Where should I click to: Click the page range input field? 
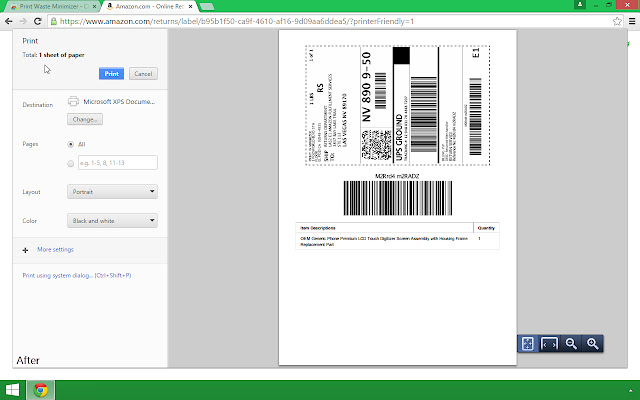pyautogui.click(x=118, y=162)
